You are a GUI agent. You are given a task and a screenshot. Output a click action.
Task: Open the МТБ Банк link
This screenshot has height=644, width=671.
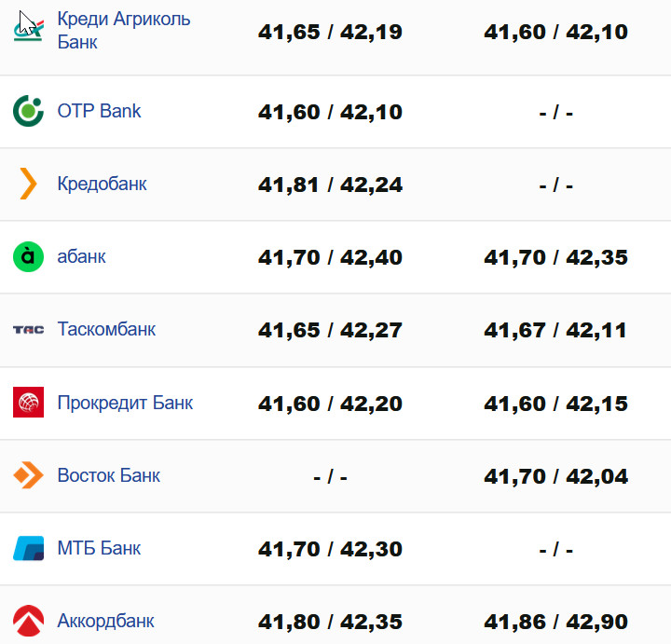(x=99, y=548)
